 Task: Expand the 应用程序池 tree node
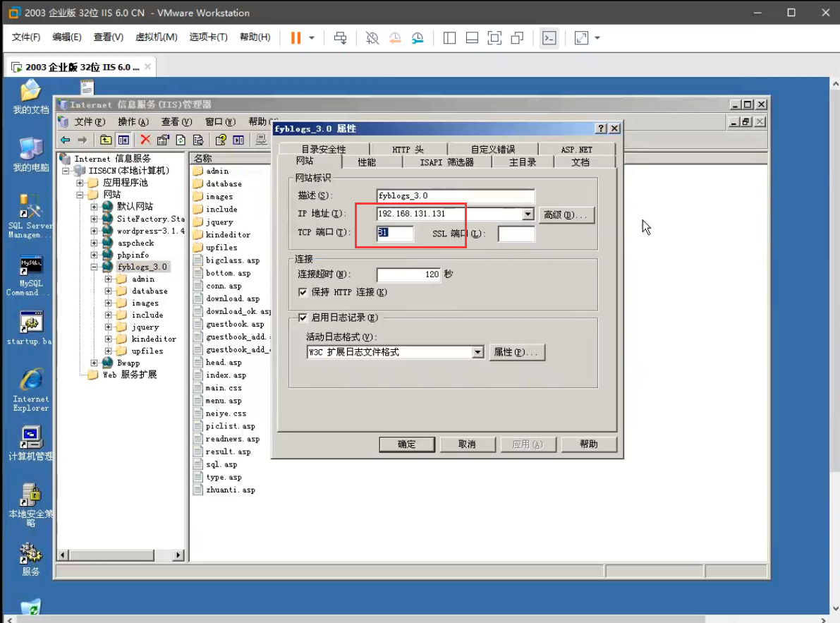pos(80,183)
